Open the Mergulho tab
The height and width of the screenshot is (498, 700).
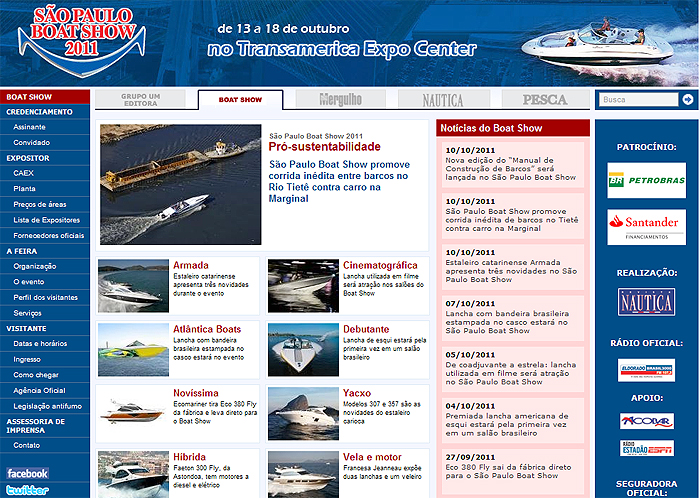(x=341, y=99)
